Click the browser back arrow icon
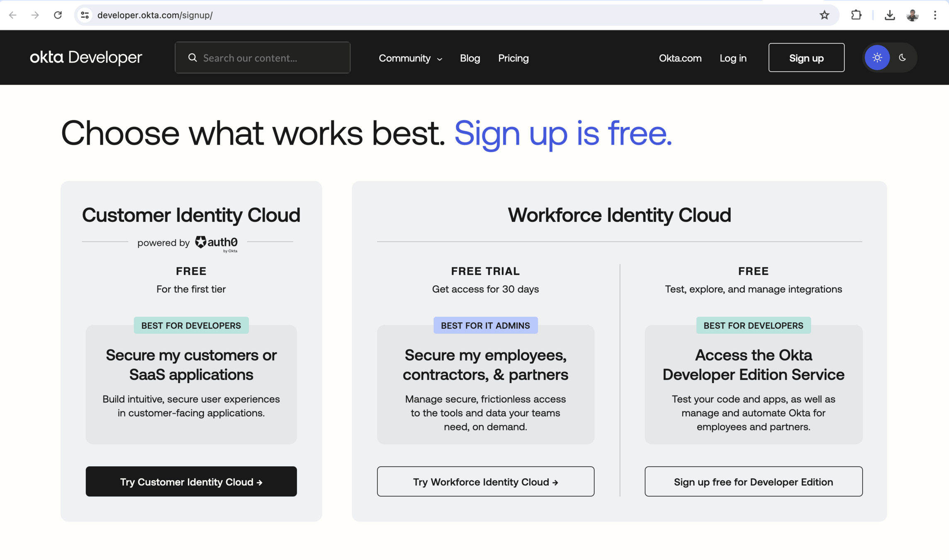Screen dimensions: 949x560 [12, 15]
